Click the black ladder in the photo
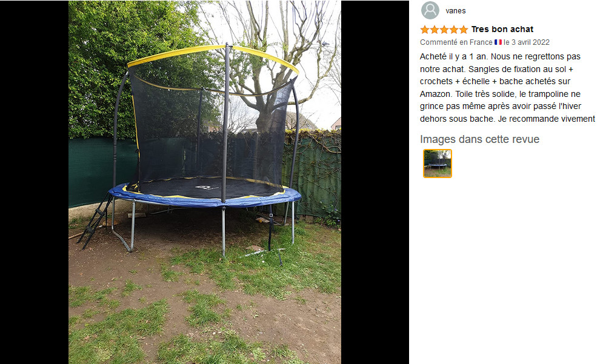Viewport: 603px width, 364px height. 95,220
